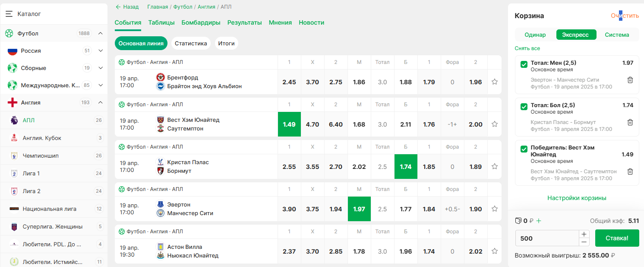The image size is (644, 267).
Task: Trash the Победитель: Вест Хэм Юнайтед bet
Action: pyautogui.click(x=630, y=172)
